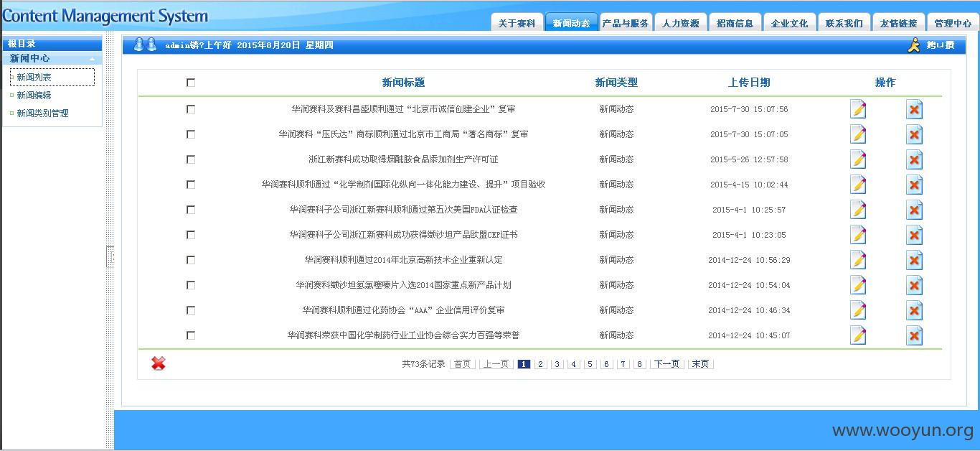Click the 首页 first page link

pos(462,364)
